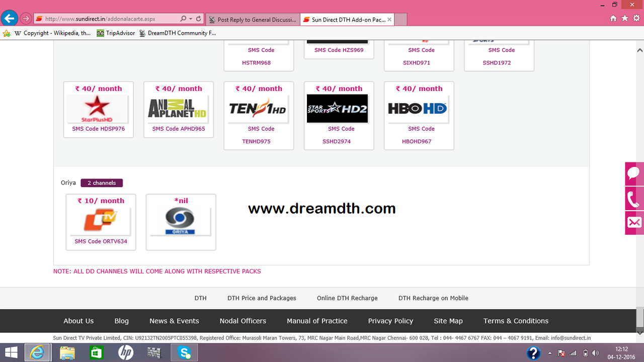644x362 pixels.
Task: Open the email envelope side widget
Action: 634,223
